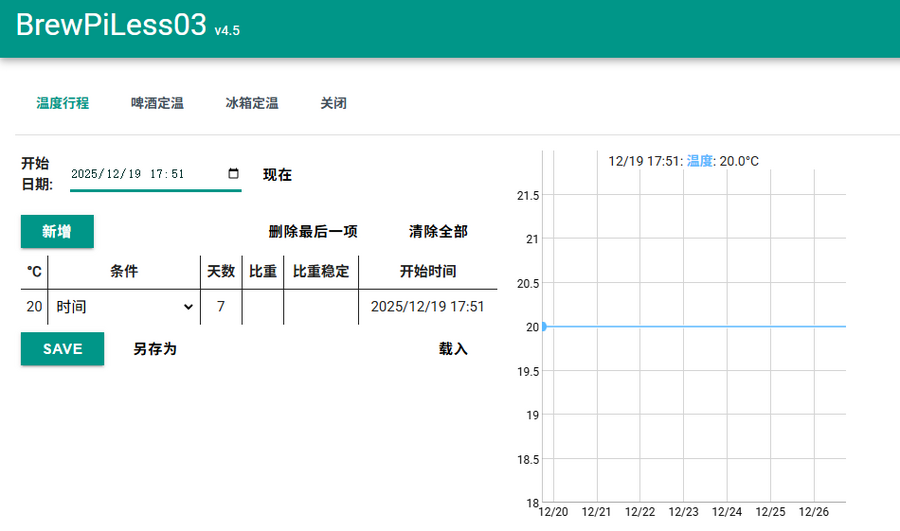Click 载入 to load a profile
This screenshot has height=531, width=900.
(x=453, y=349)
